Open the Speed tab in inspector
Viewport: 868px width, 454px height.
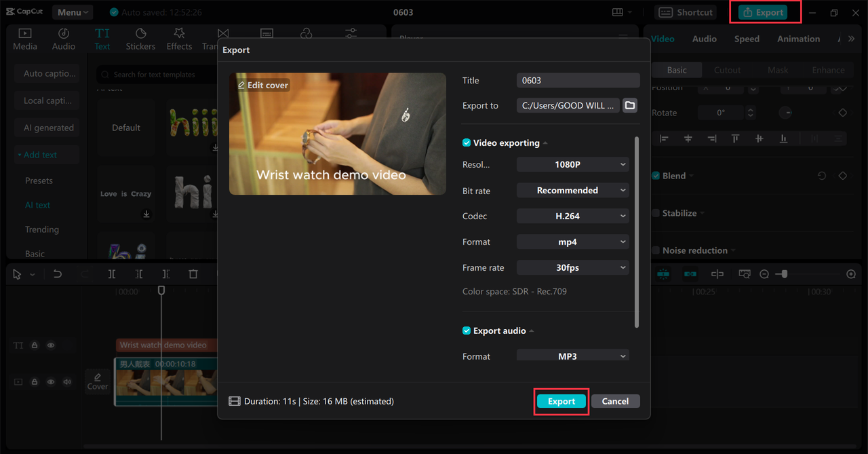pyautogui.click(x=747, y=39)
